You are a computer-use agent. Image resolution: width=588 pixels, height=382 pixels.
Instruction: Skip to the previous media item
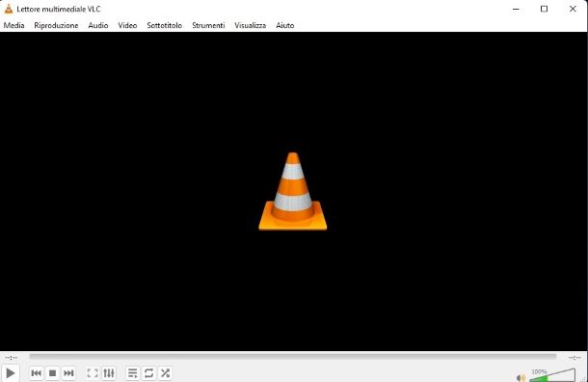click(37, 373)
